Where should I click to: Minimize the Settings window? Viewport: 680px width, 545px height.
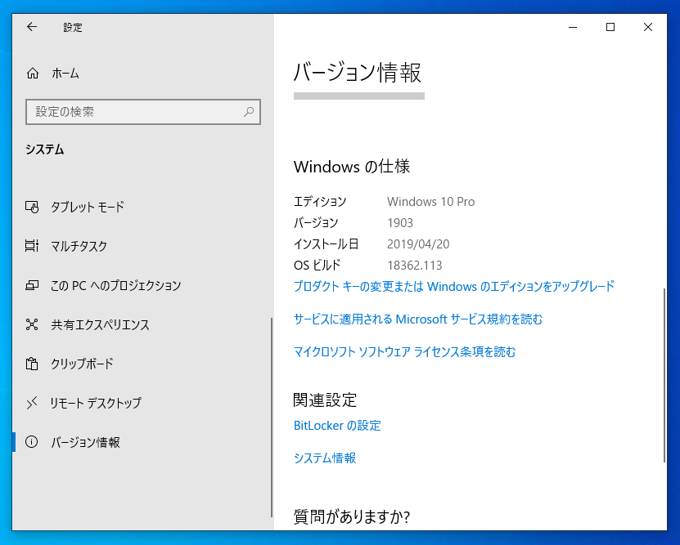572,27
